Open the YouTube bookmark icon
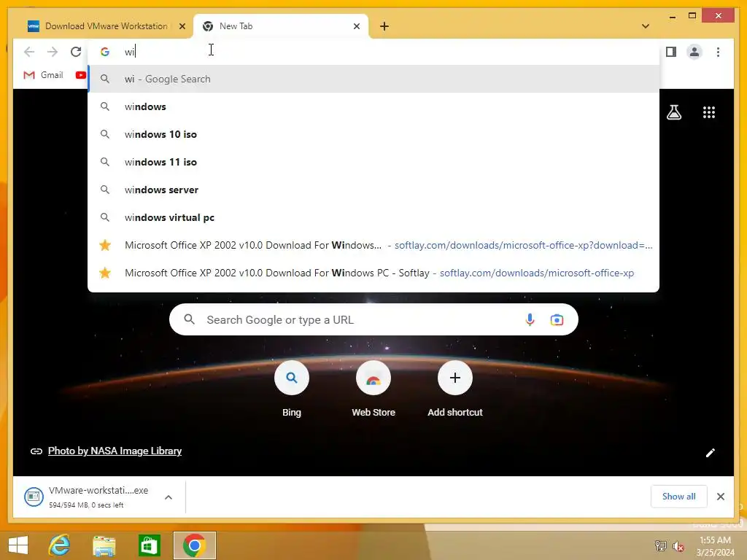The image size is (747, 560). pyautogui.click(x=80, y=75)
